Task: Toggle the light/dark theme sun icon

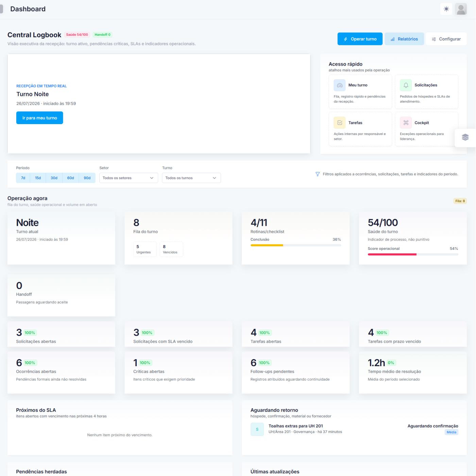Action: tap(446, 9)
